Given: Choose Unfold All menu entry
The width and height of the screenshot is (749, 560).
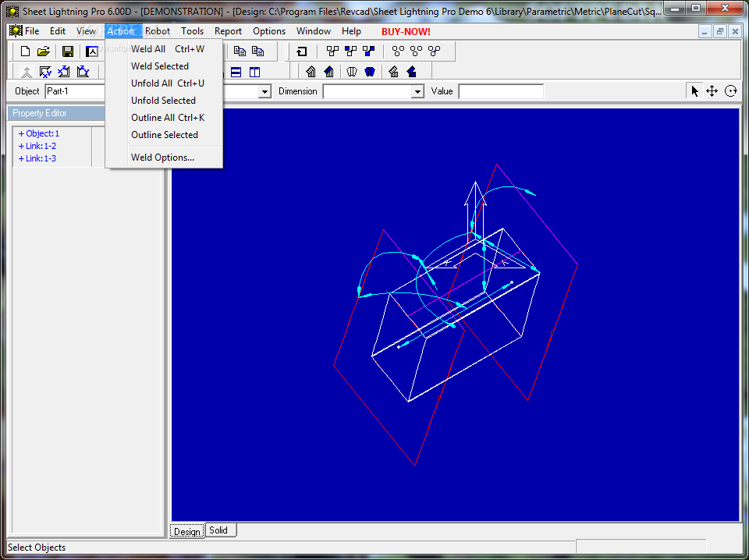Looking at the screenshot, I should (x=164, y=83).
